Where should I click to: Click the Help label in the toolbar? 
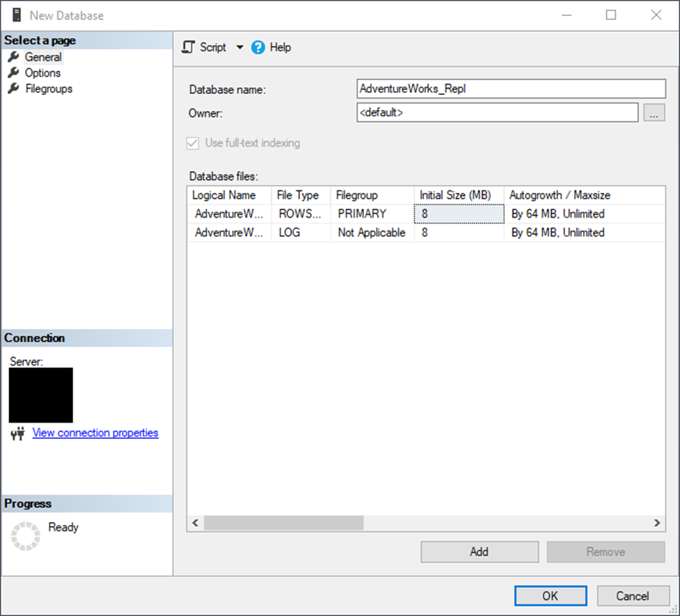point(280,47)
